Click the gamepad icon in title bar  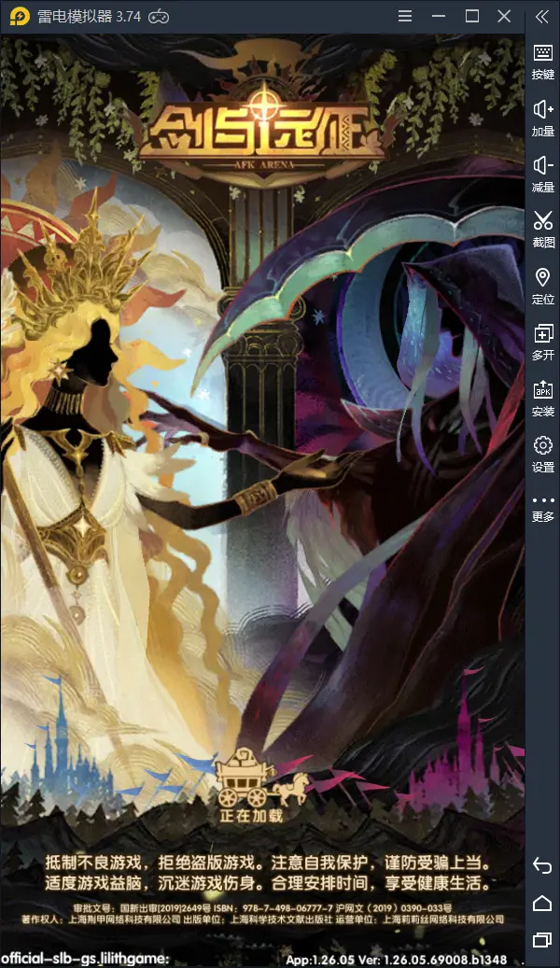click(160, 17)
